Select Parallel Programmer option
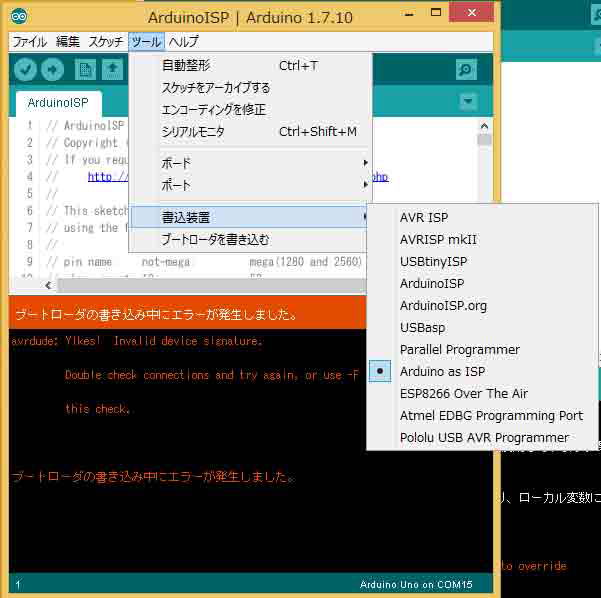 point(482,350)
